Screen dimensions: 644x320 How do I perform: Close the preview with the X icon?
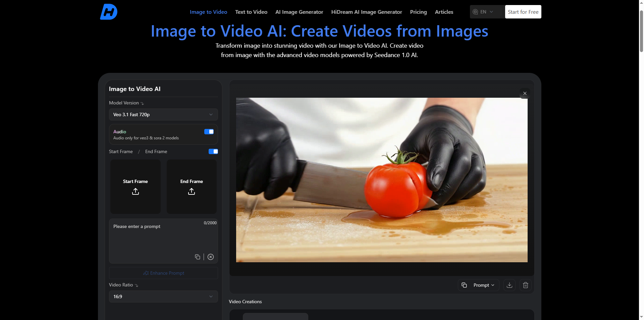525,93
